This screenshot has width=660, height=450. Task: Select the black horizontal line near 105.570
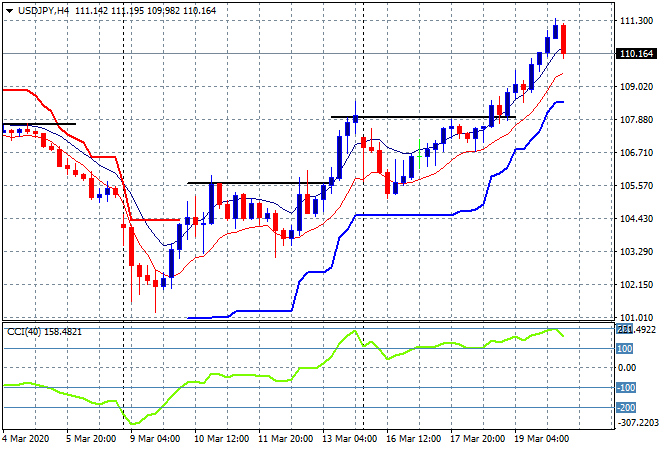coord(260,183)
